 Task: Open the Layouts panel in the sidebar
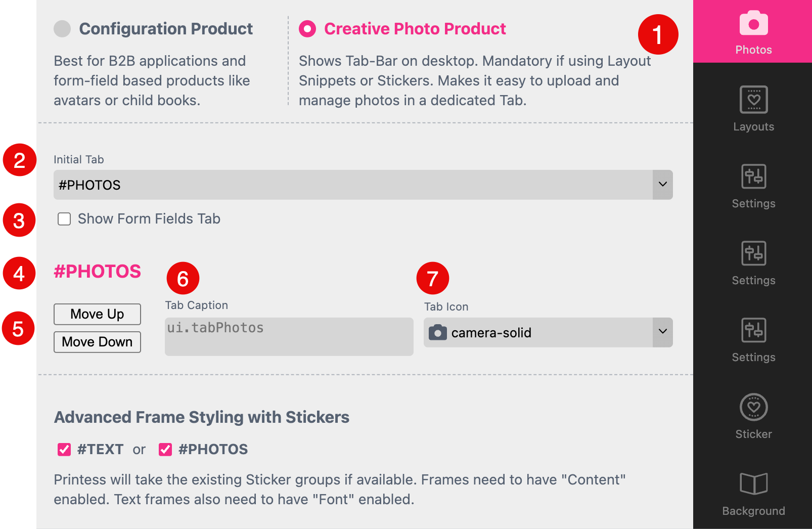click(753, 100)
